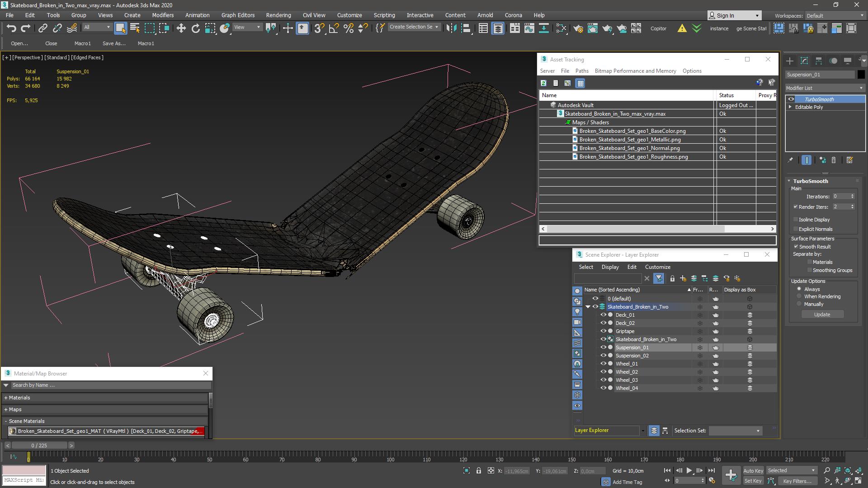Activate the Select Object tool
Image resolution: width=868 pixels, height=488 pixels.
click(120, 28)
